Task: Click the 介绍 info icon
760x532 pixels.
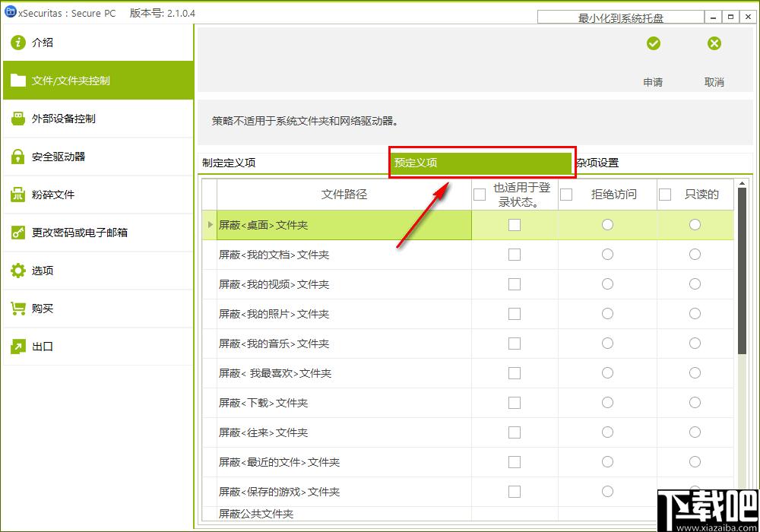Action: [18, 43]
